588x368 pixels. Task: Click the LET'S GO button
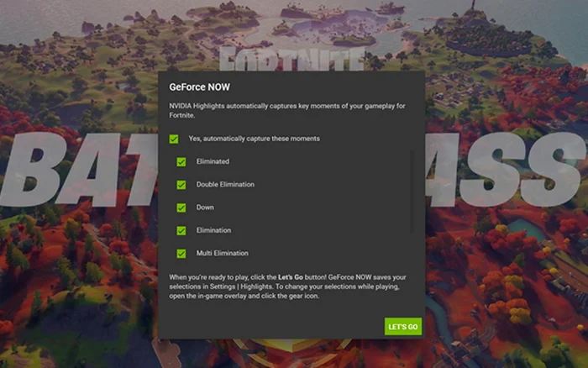403,327
